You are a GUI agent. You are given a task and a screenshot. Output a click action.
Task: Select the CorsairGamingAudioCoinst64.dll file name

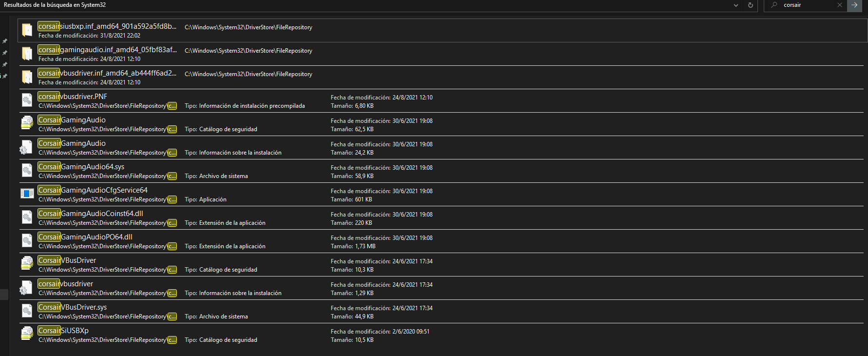tap(91, 214)
